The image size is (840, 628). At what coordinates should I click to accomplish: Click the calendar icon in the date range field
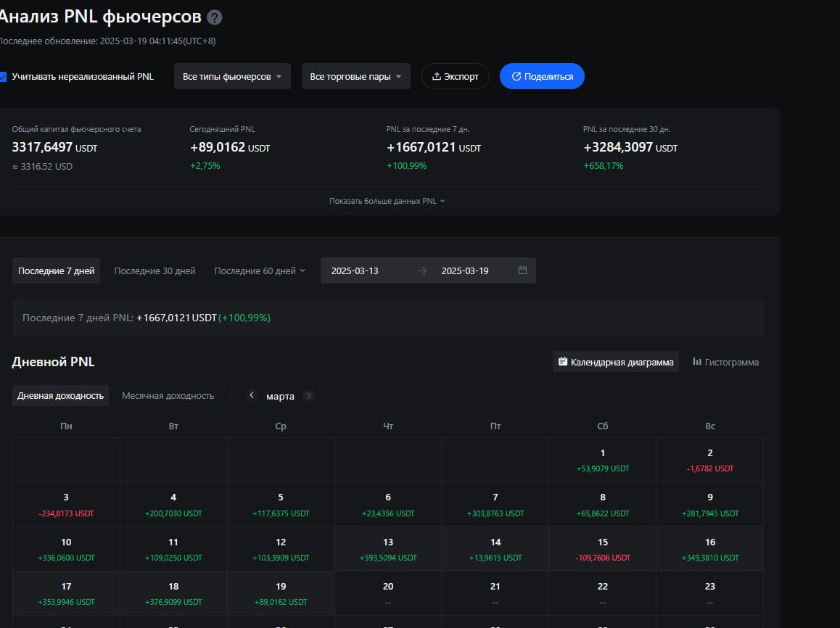tap(522, 270)
